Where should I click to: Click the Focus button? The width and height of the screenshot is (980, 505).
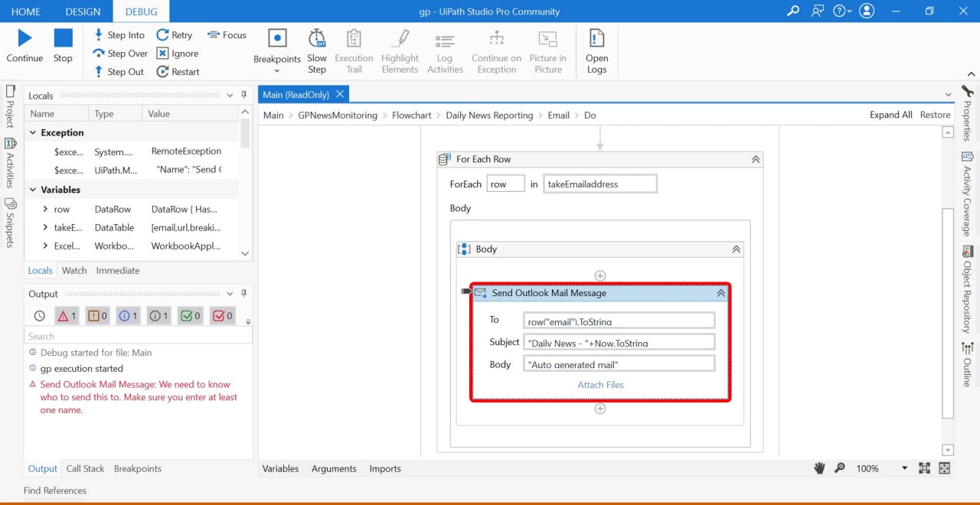(x=227, y=35)
